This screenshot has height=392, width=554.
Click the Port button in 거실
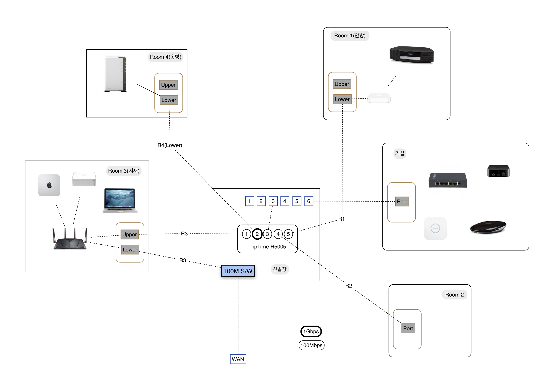[x=402, y=201]
